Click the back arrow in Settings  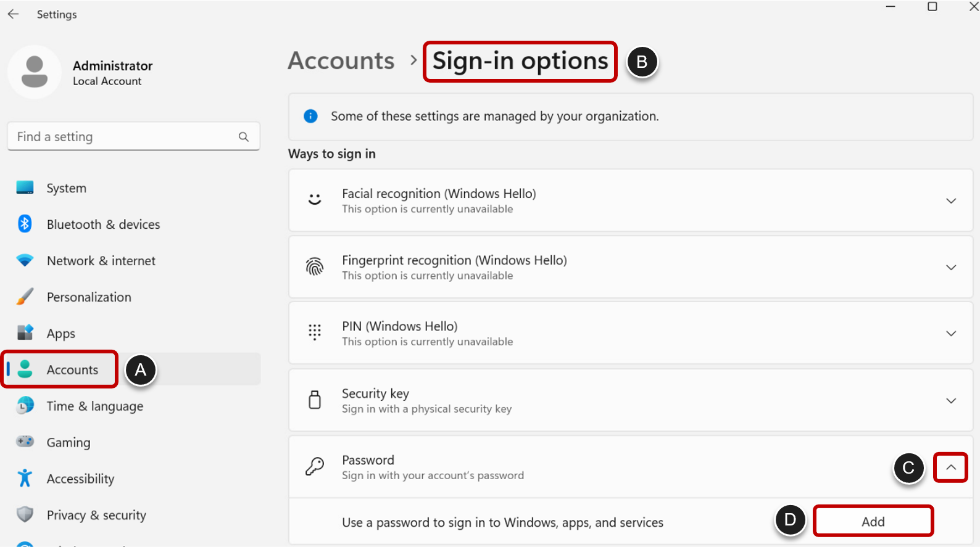point(14,14)
